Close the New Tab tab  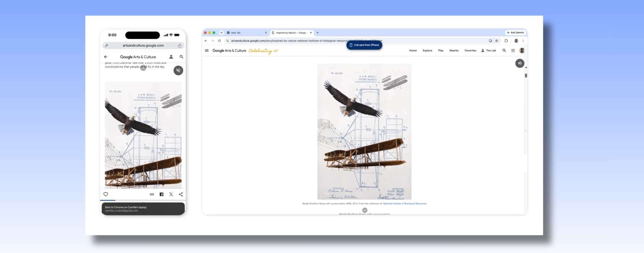[x=266, y=33]
